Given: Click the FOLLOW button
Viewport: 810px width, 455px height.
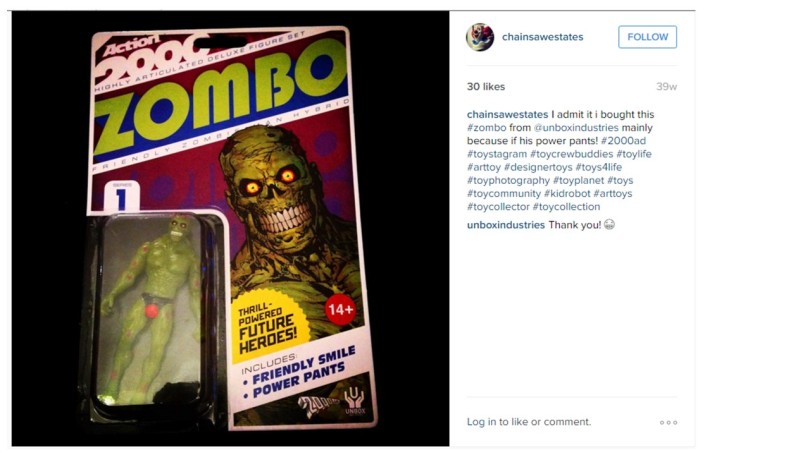Looking at the screenshot, I should coord(647,37).
